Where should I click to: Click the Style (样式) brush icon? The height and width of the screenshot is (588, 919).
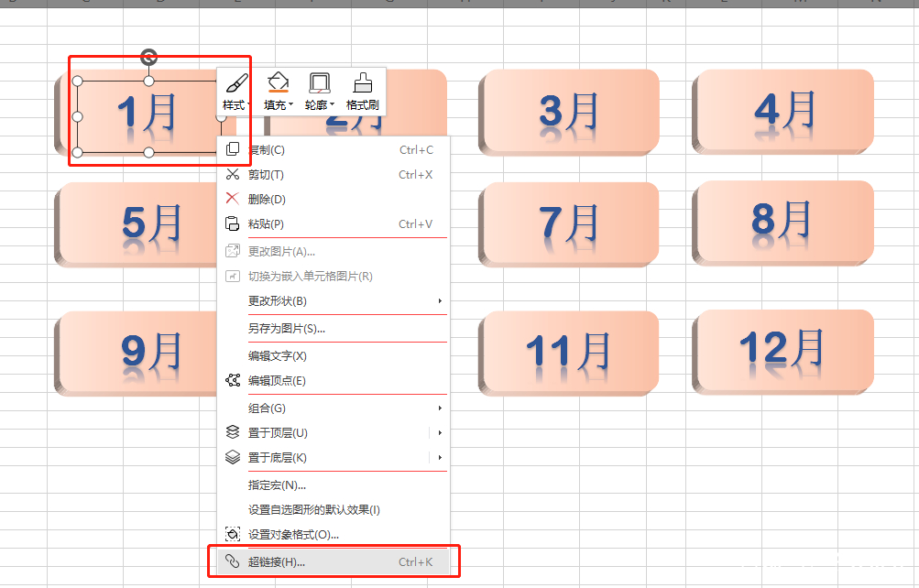(236, 83)
